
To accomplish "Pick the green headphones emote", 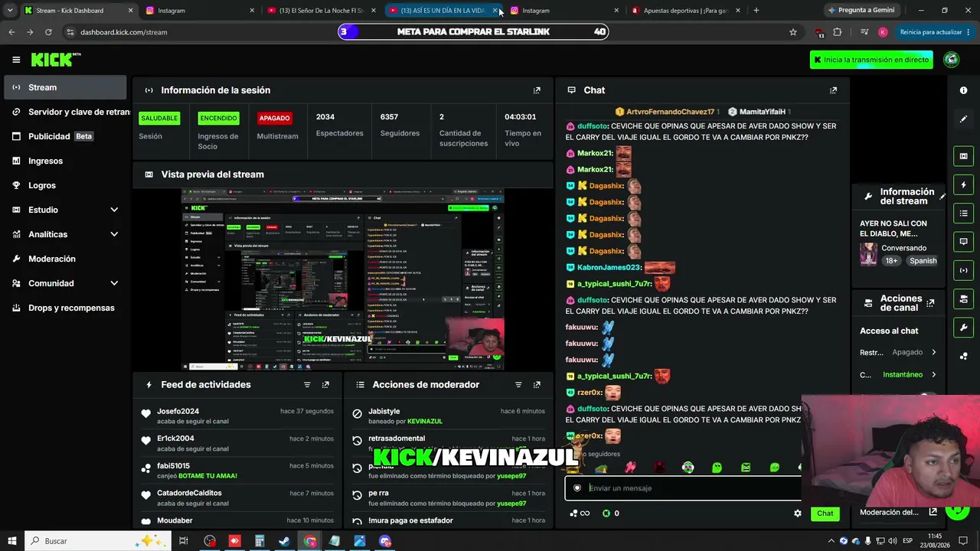I will [688, 468].
